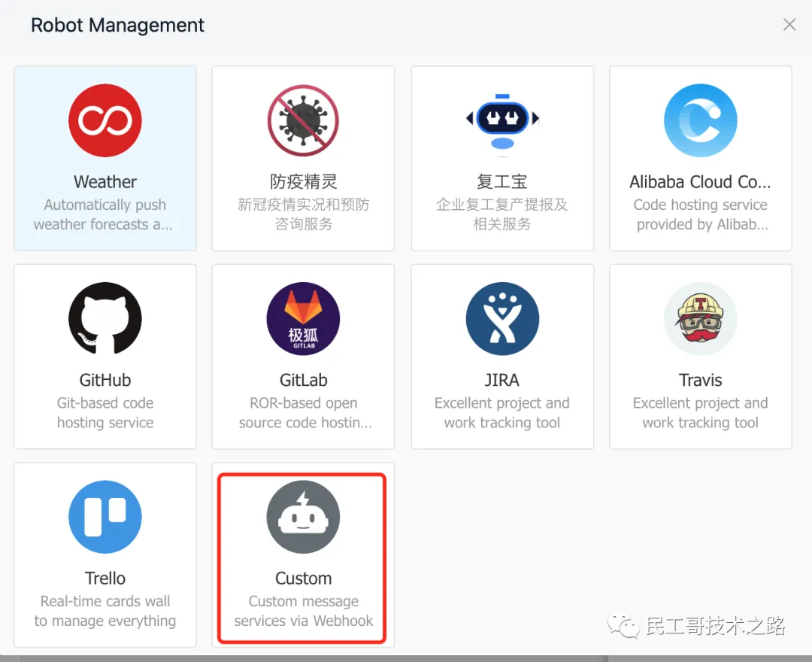Click the '复工宝' robot title
This screenshot has height=662, width=812.
(x=502, y=182)
